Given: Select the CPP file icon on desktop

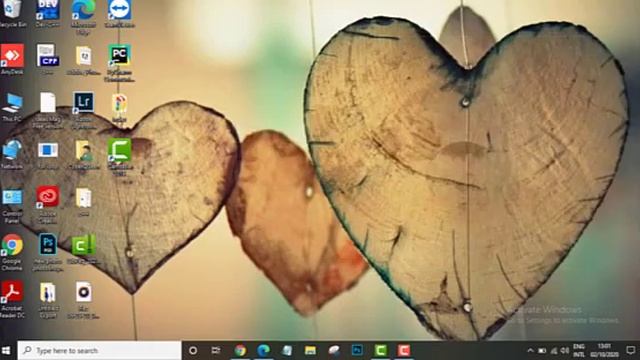Looking at the screenshot, I should pos(48,56).
